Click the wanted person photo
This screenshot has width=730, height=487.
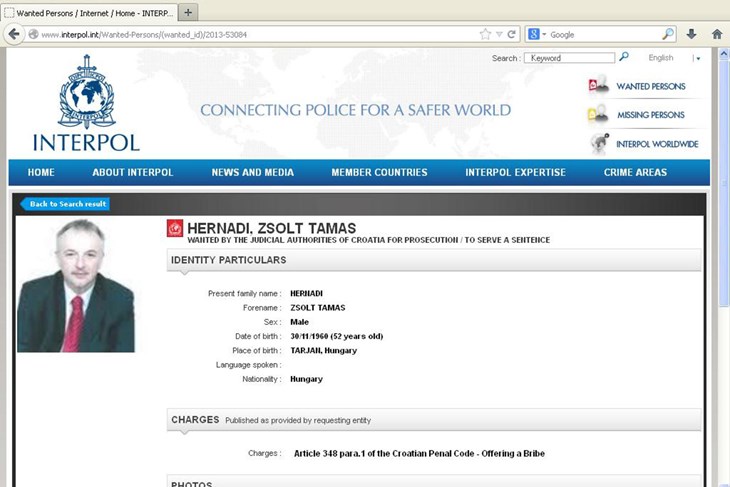coord(76,285)
